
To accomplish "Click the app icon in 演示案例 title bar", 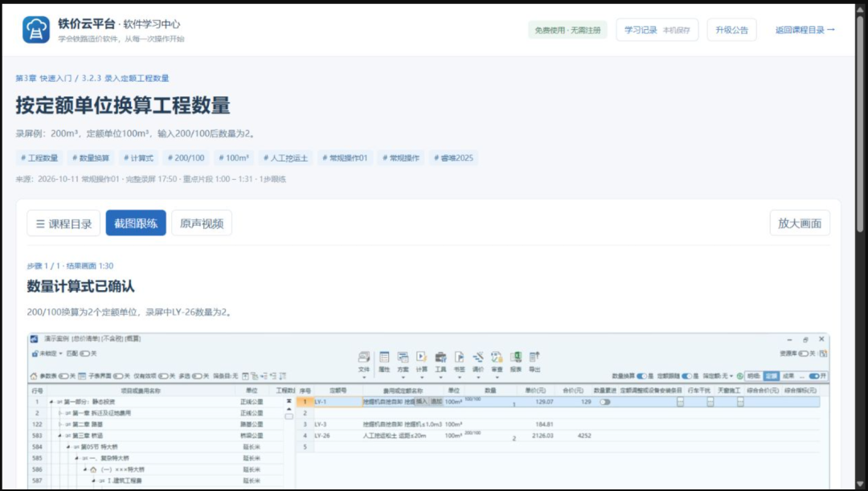I will click(34, 339).
